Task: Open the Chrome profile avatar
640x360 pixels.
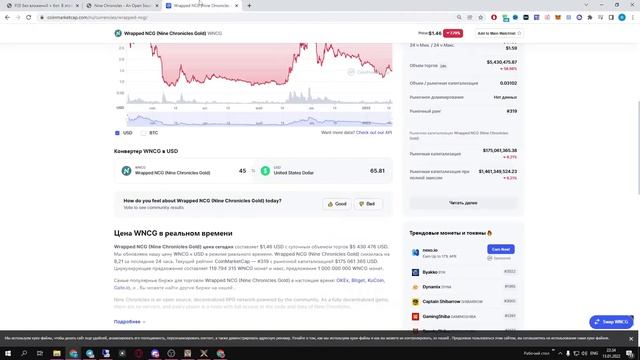Action: point(622,18)
